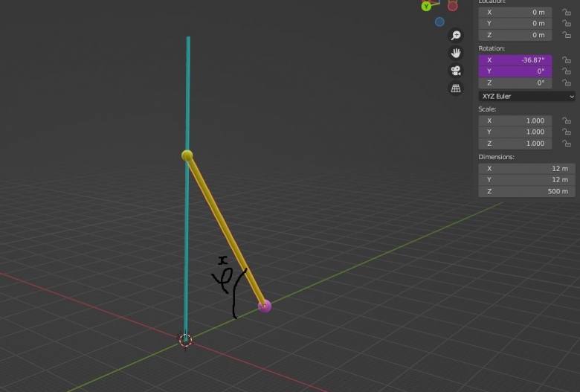This screenshot has width=580, height=392.
Task: Select the Rotation Y keyframed field
Action: tap(515, 71)
